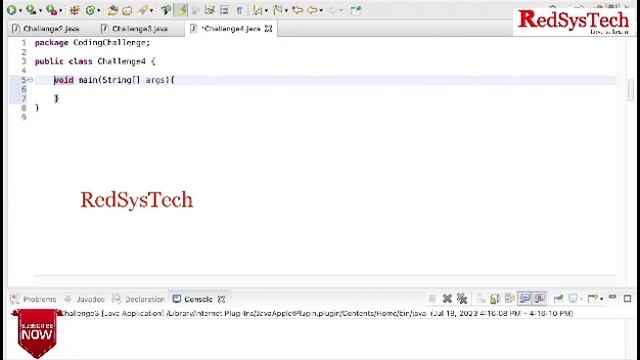
Task: Open the Display Selected Console dropdown arrow
Action: (582, 299)
